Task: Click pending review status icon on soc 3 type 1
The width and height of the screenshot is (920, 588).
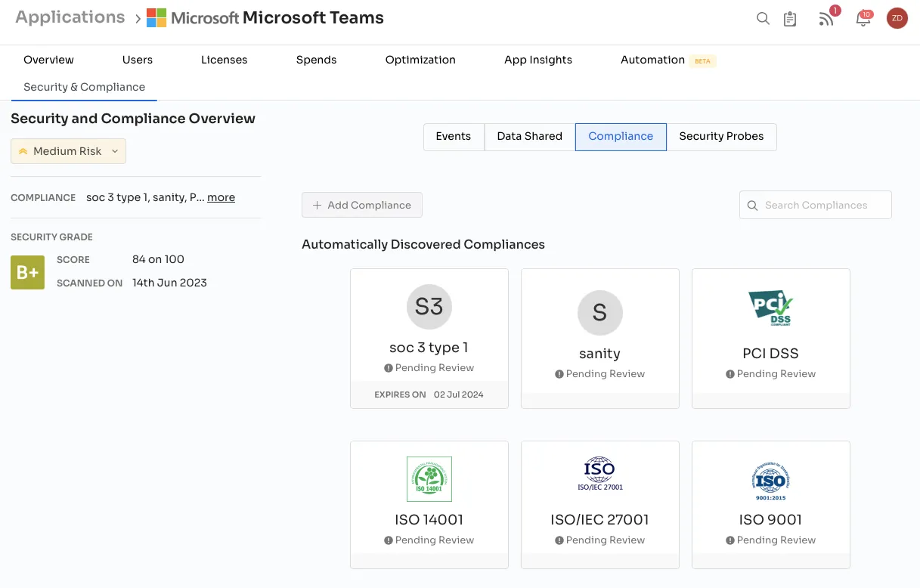Action: 389,368
